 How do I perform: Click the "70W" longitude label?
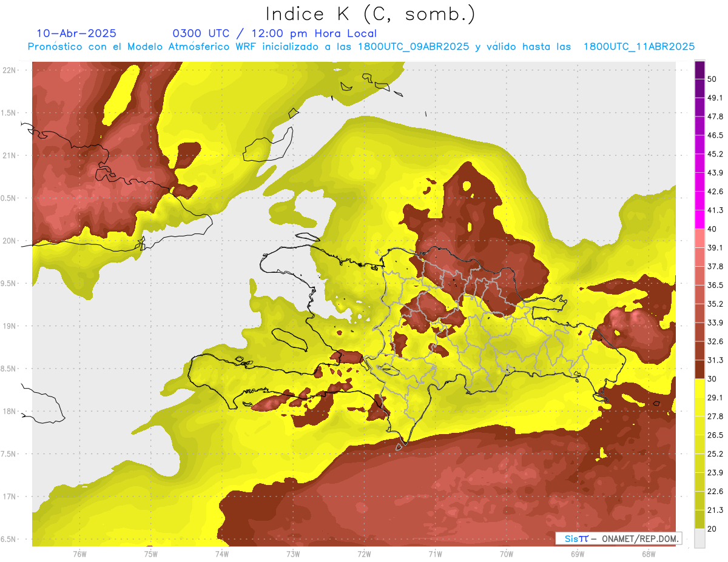click(507, 554)
